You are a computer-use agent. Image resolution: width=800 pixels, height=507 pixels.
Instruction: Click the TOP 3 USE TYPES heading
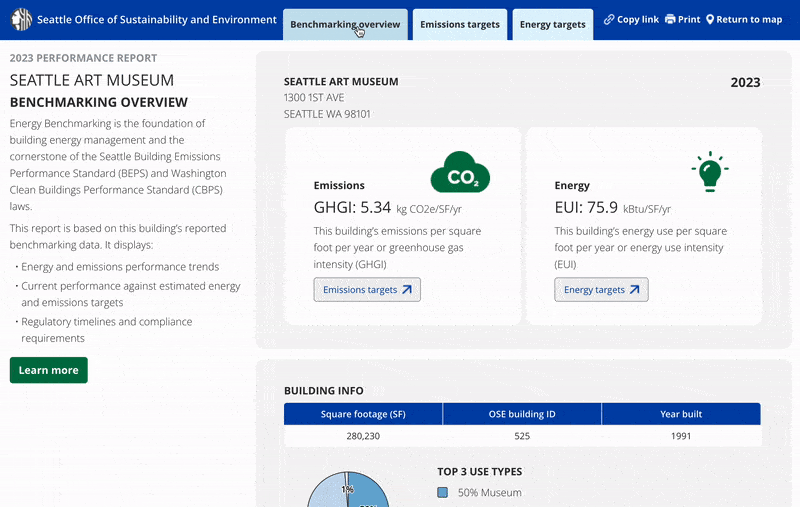480,472
